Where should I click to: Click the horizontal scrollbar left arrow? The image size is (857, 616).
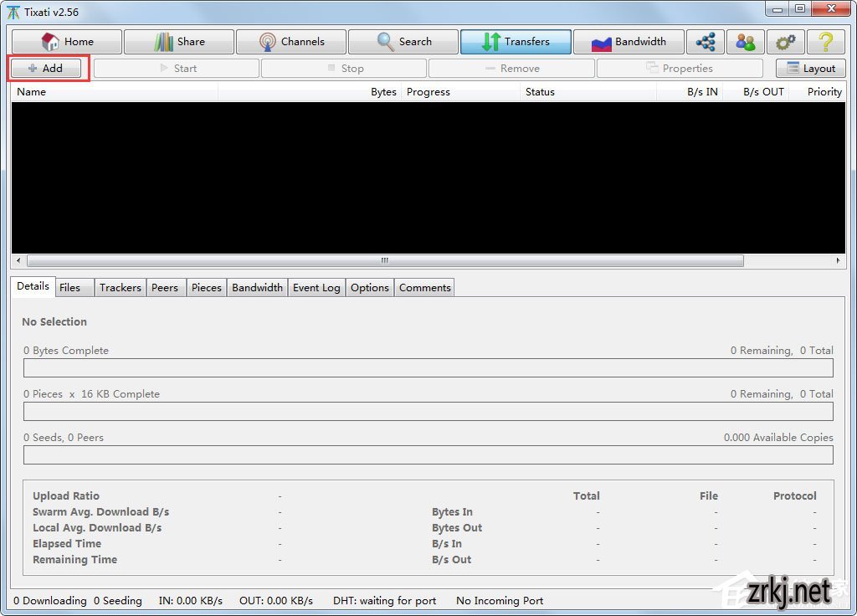point(18,261)
